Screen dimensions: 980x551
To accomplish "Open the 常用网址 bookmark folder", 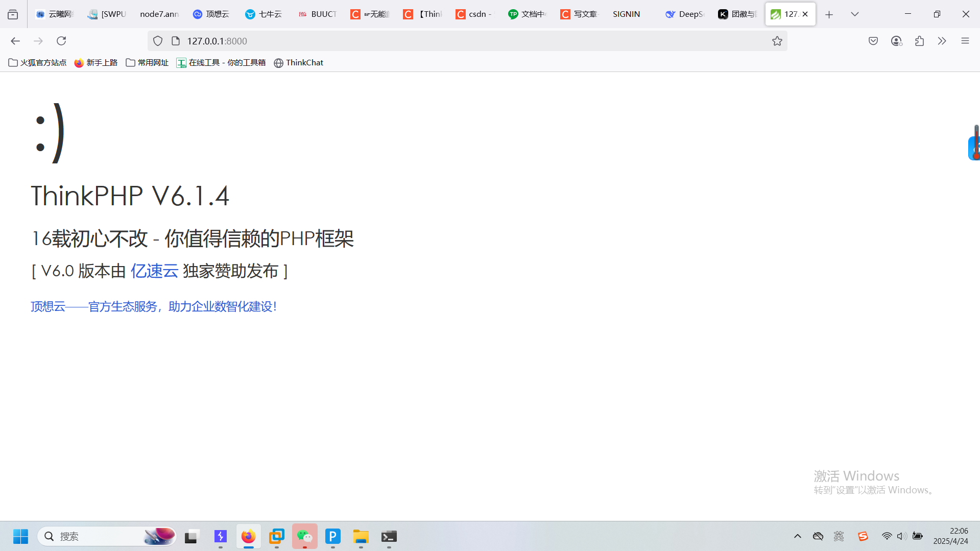I will (147, 62).
